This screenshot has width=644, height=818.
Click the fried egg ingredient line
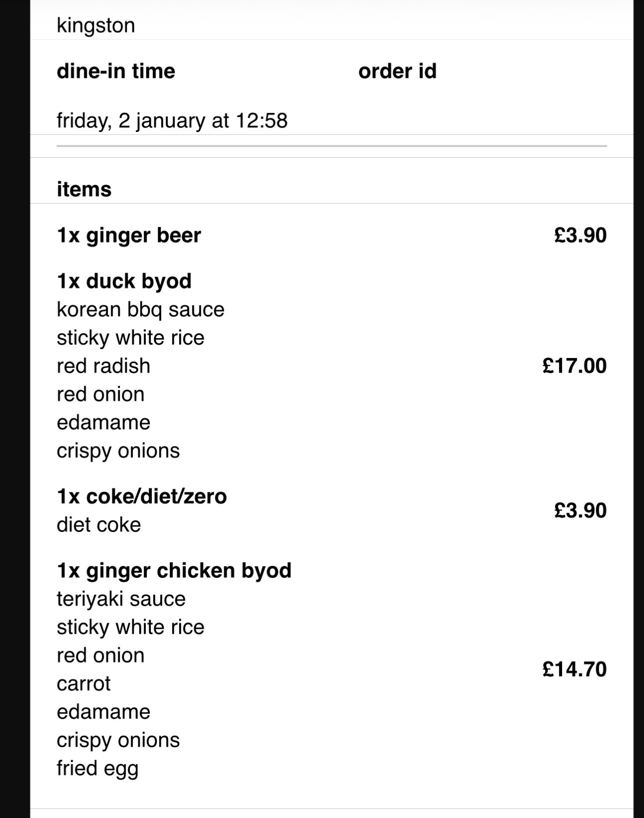pyautogui.click(x=97, y=769)
